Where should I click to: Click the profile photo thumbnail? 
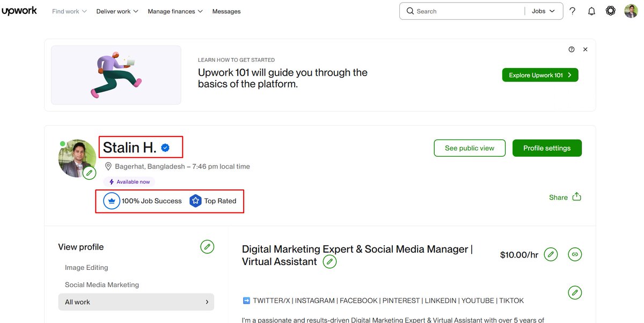click(x=77, y=158)
